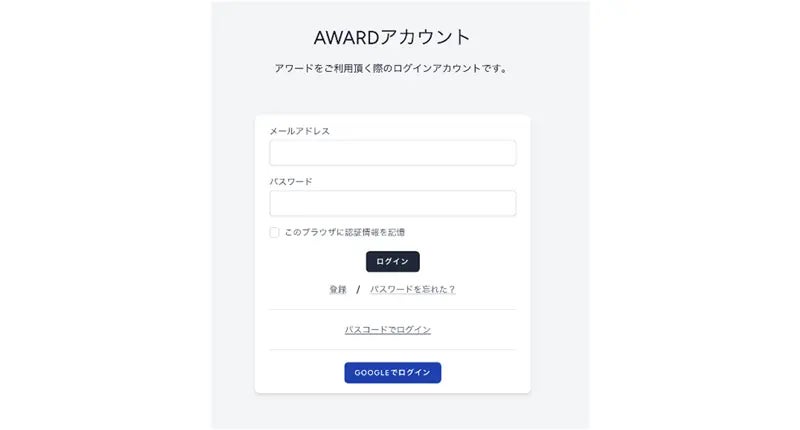Click the パスワード label text
The image size is (800, 430).
pyautogui.click(x=291, y=182)
